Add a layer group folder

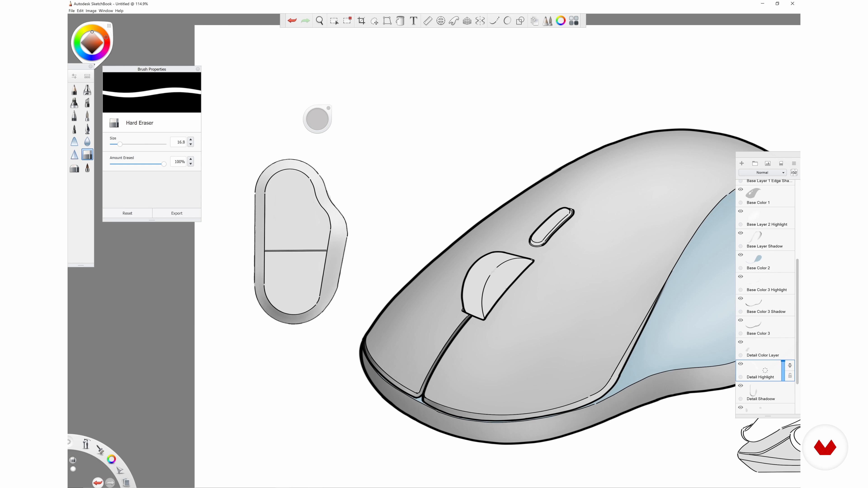point(755,163)
